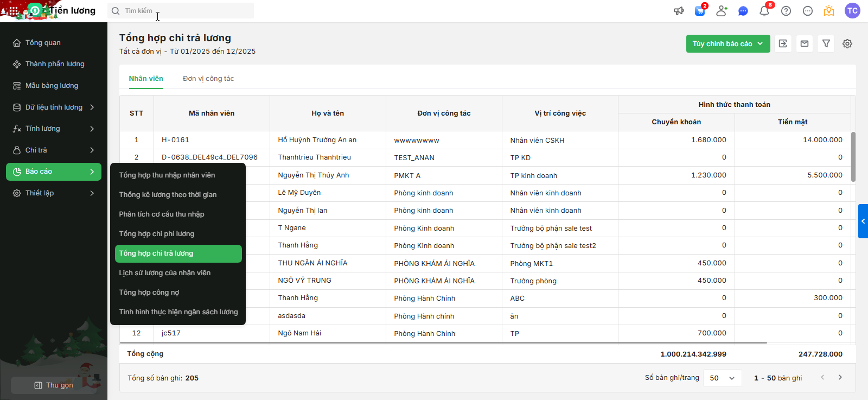Open the chat messages icon
This screenshot has width=868, height=400.
pyautogui.click(x=743, y=11)
